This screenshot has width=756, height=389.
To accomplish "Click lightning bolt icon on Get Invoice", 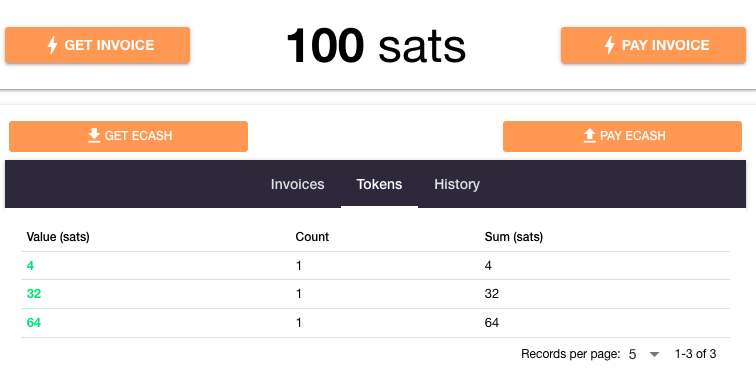I will click(x=53, y=45).
